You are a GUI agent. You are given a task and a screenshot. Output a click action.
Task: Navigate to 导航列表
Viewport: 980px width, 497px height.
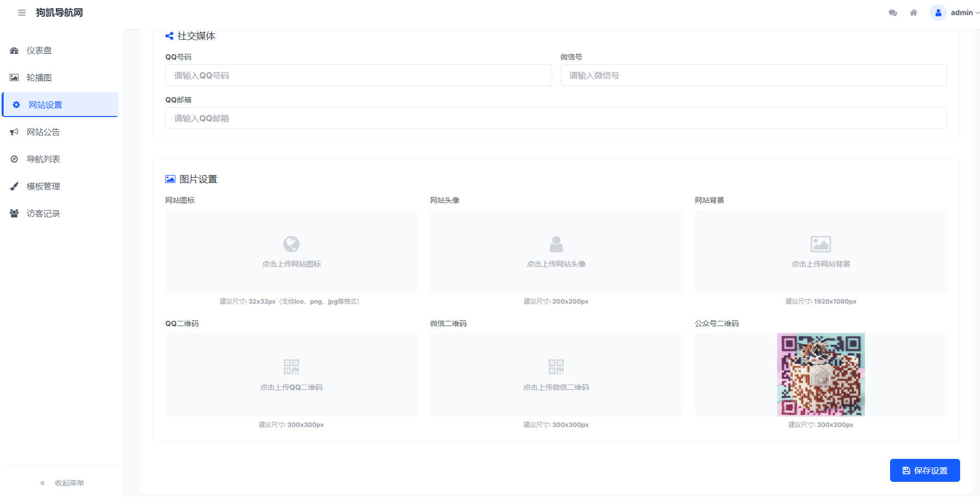point(43,159)
